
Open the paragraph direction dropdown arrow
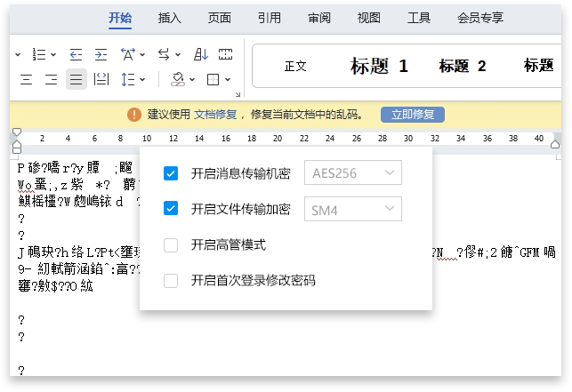178,55
